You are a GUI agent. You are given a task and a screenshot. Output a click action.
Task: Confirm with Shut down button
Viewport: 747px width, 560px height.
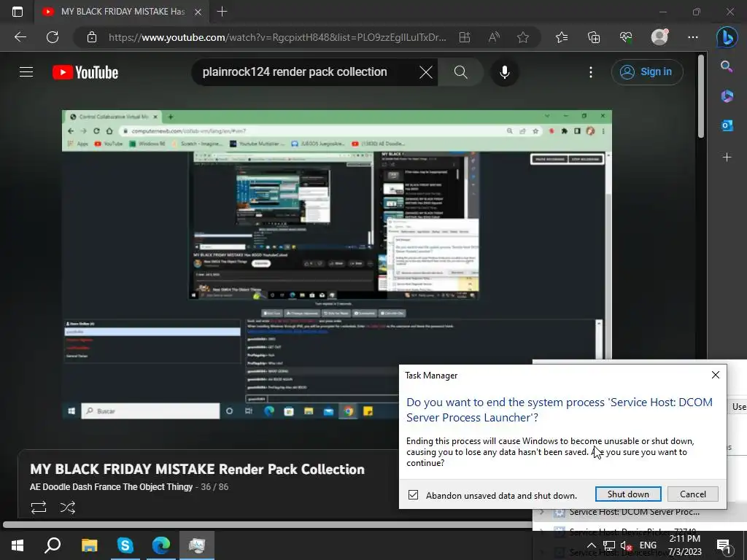(628, 494)
